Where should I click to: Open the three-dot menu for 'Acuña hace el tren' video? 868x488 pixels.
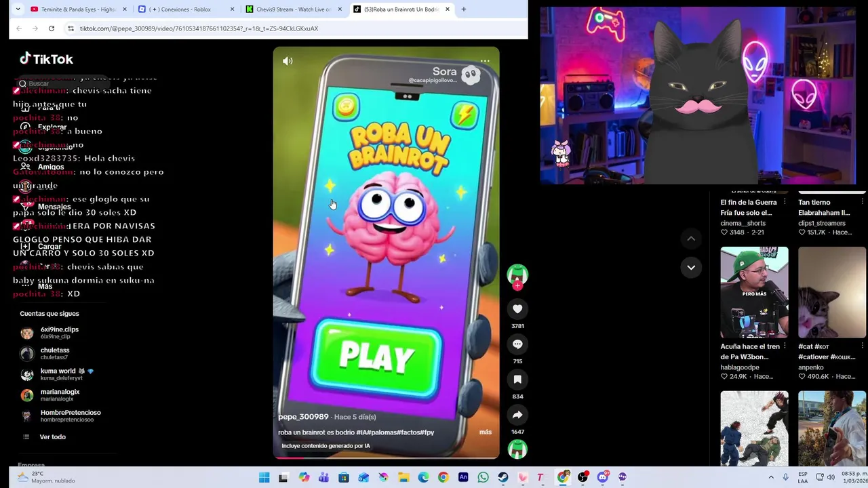click(785, 346)
